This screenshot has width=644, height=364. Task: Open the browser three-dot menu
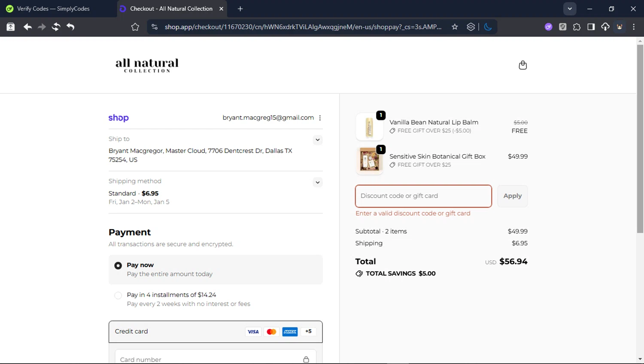pos(634,27)
